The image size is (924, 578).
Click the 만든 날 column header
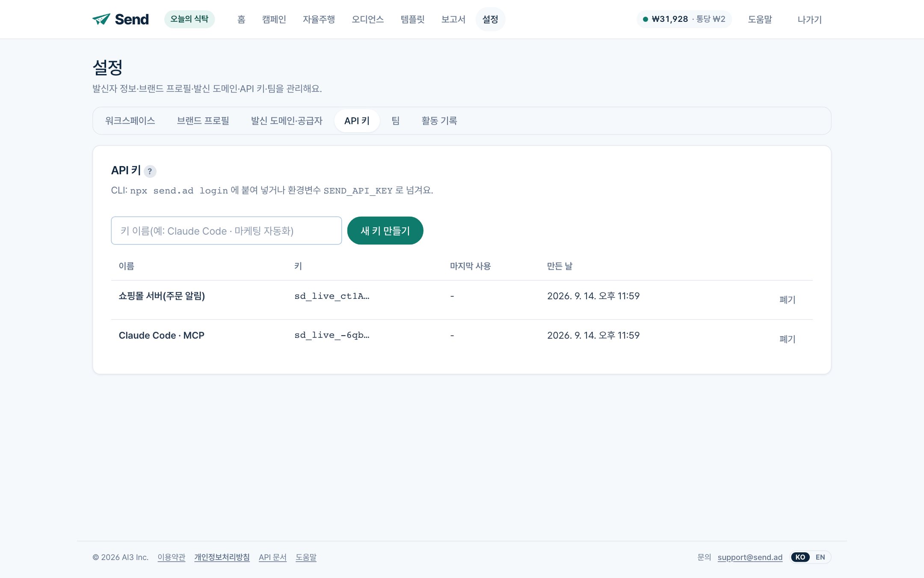click(x=560, y=266)
